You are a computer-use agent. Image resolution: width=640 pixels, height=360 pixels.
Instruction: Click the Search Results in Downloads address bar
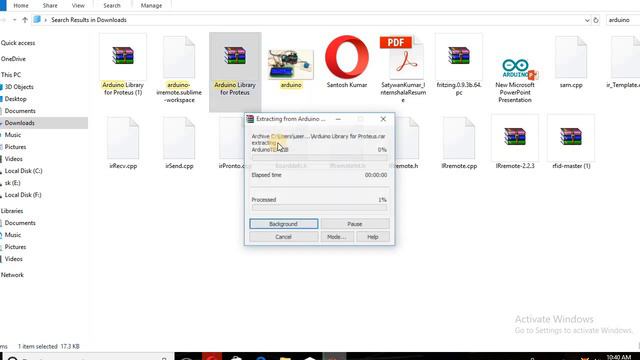coord(311,20)
